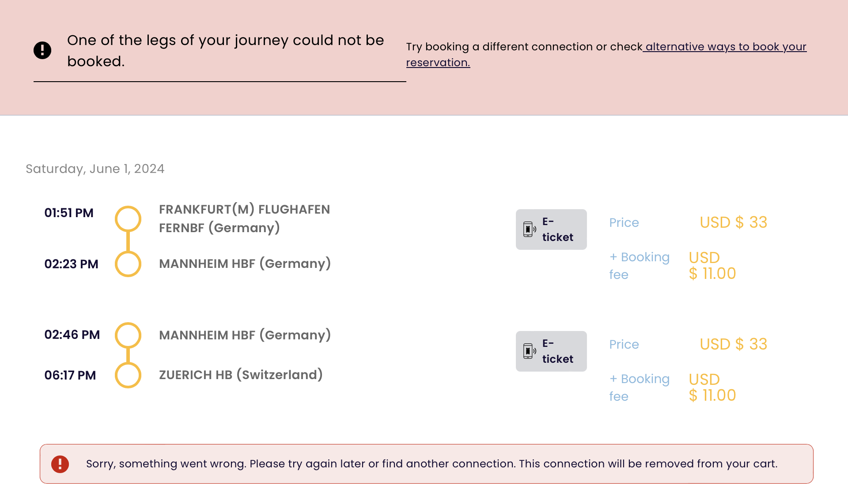Click the USD $ 33 price of Zuerich leg
The width and height of the screenshot is (848, 504).
(733, 344)
